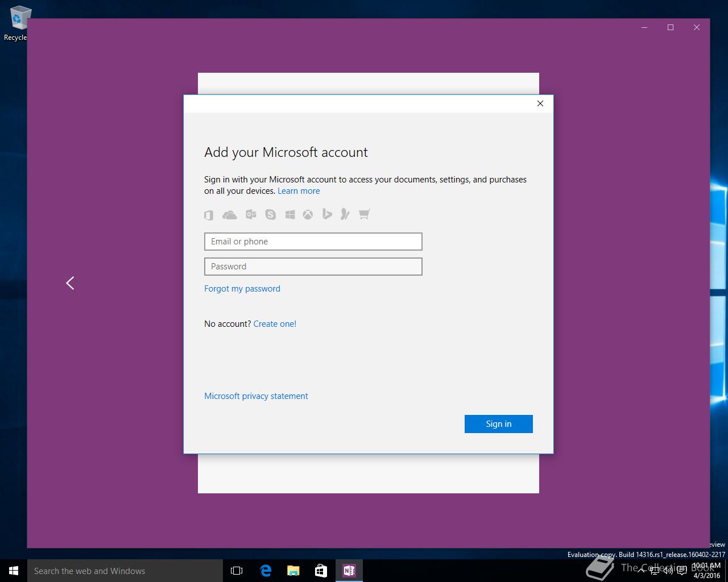728x582 pixels.
Task: Open the Windows Start menu
Action: (x=14, y=571)
